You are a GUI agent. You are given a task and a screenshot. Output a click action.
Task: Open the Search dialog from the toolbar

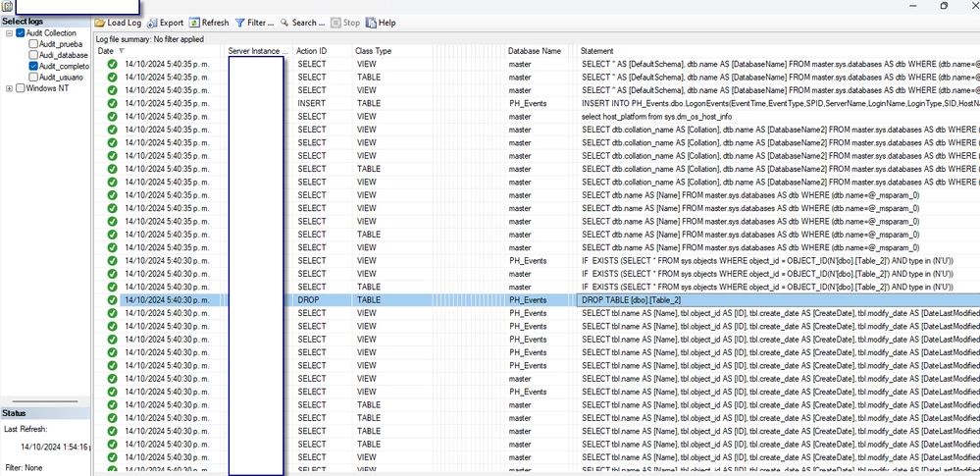coord(302,23)
